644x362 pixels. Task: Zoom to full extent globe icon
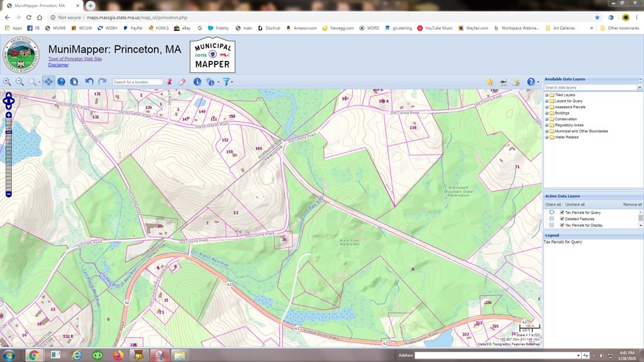(x=61, y=82)
